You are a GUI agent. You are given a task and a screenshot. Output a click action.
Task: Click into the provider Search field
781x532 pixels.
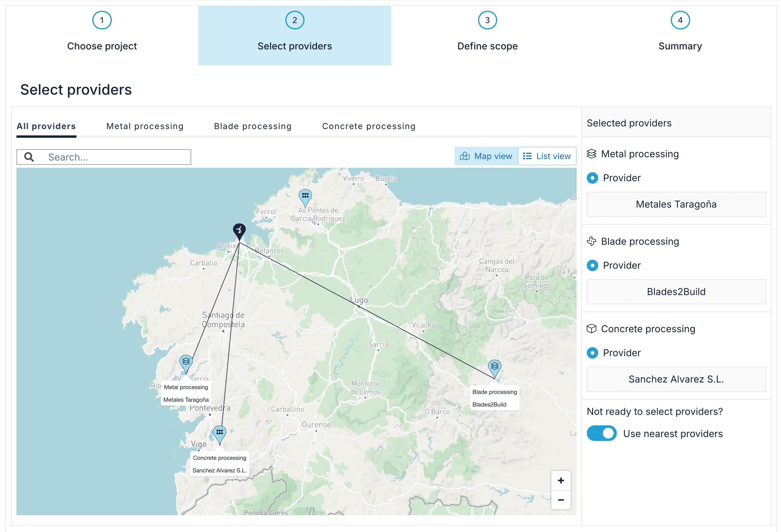(114, 157)
